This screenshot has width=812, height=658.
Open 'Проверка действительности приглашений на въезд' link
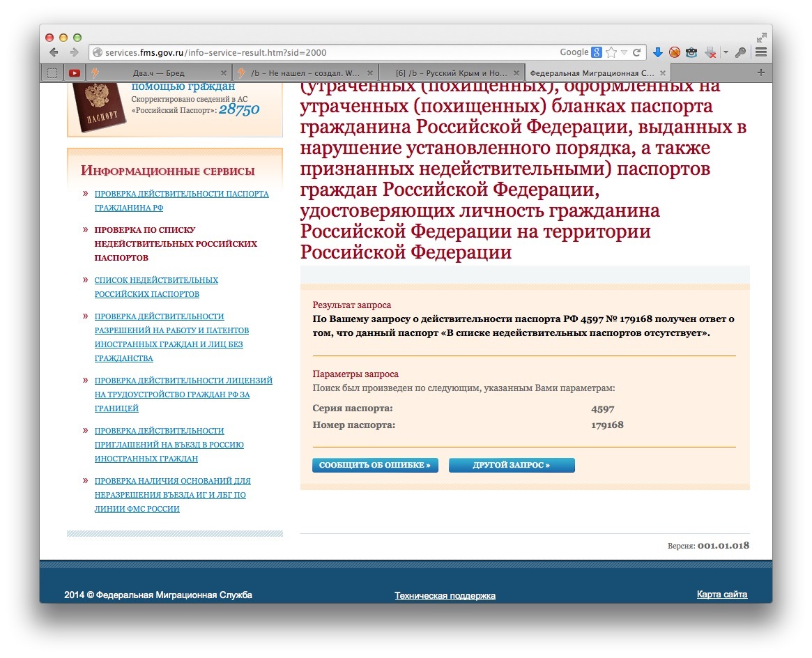169,444
